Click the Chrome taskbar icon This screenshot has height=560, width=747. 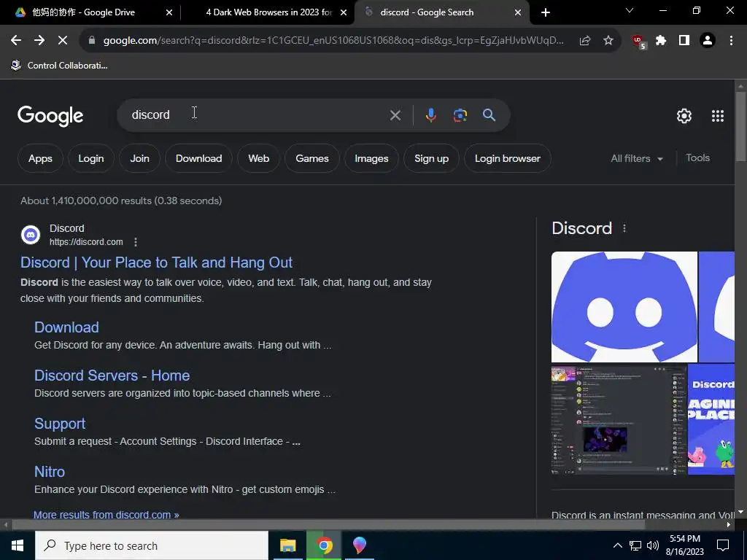pos(324,545)
